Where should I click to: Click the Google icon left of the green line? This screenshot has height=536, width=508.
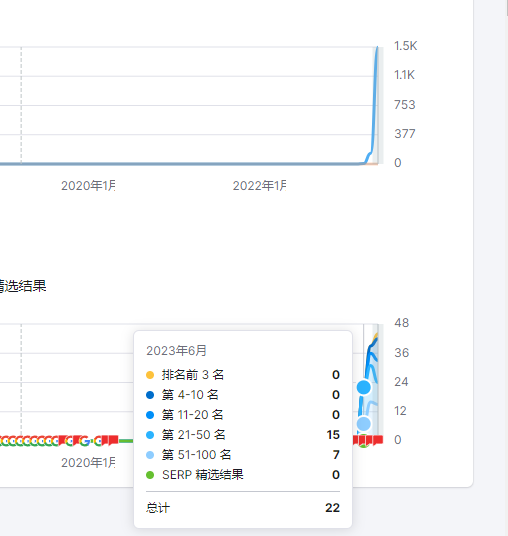(x=98, y=441)
